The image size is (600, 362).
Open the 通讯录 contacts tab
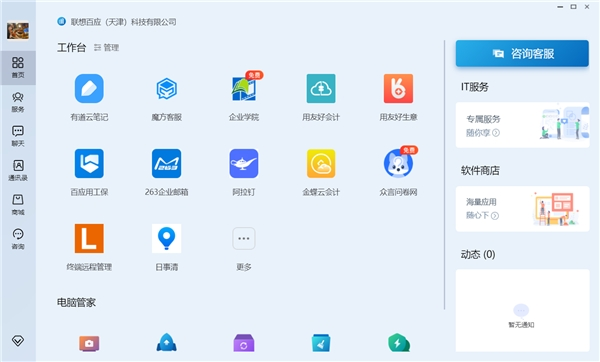coord(18,171)
